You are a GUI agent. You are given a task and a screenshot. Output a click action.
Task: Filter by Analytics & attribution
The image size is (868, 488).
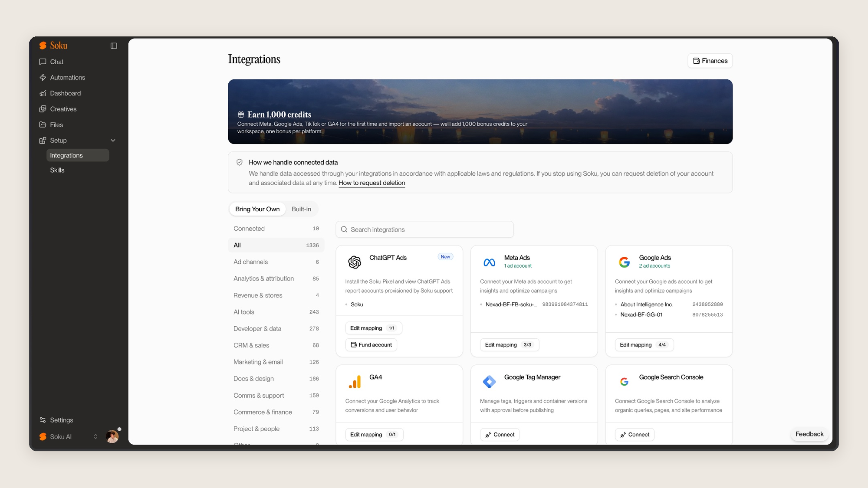[x=276, y=278]
